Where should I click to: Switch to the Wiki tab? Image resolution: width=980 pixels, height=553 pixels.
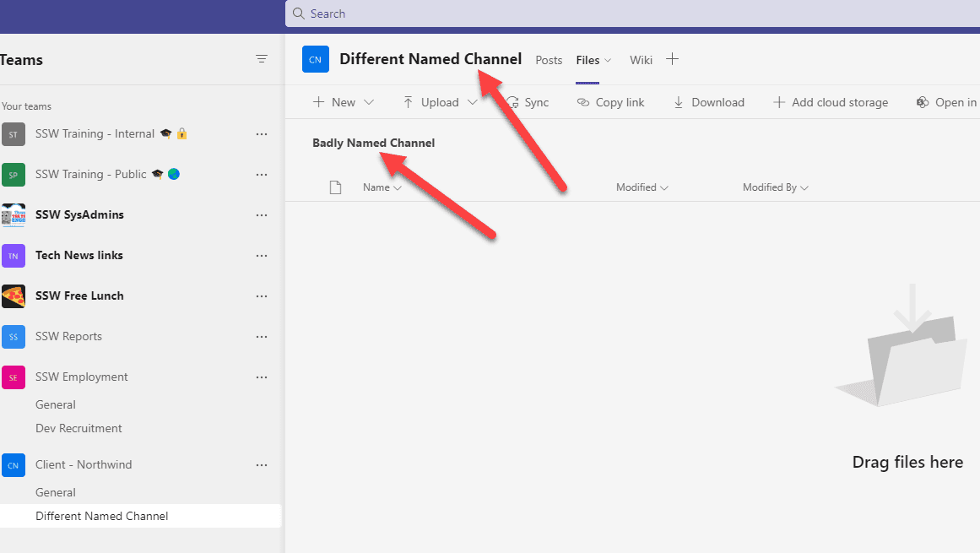point(641,60)
